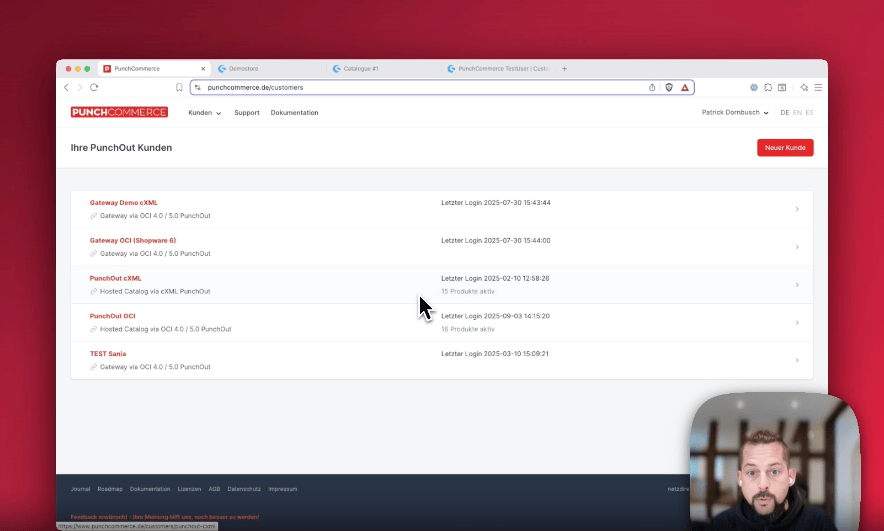Switch language to ES
This screenshot has height=531, width=884.
pos(809,113)
